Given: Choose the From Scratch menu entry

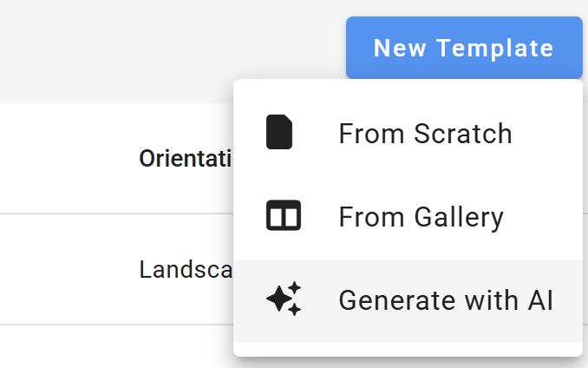Looking at the screenshot, I should [x=408, y=134].
